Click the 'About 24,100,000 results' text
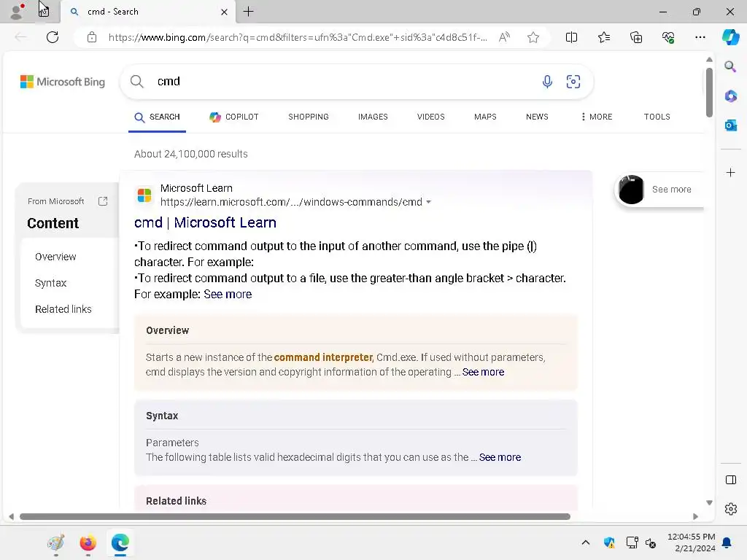Screen dimensions: 747x560 point(190,154)
